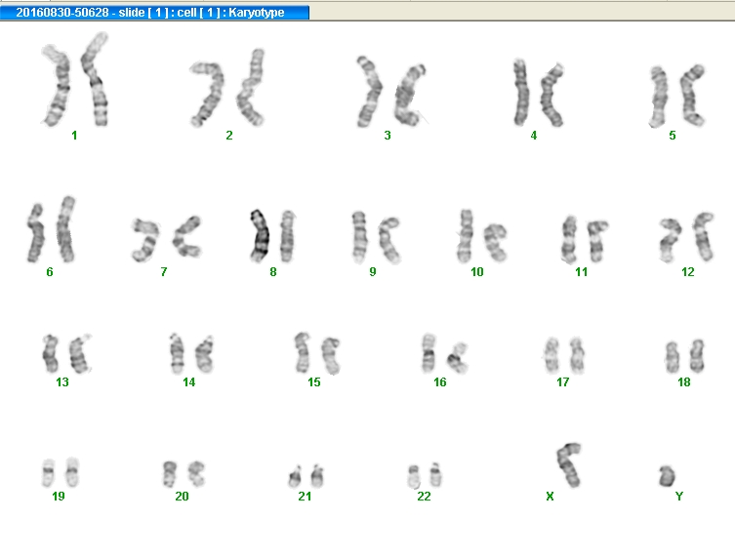Click the chromosome 2 pair
Viewport: 735px width, 560px height.
(x=227, y=88)
